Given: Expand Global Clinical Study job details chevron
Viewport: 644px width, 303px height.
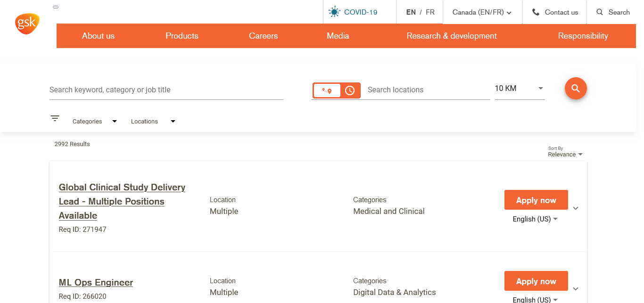Looking at the screenshot, I should coord(576,208).
